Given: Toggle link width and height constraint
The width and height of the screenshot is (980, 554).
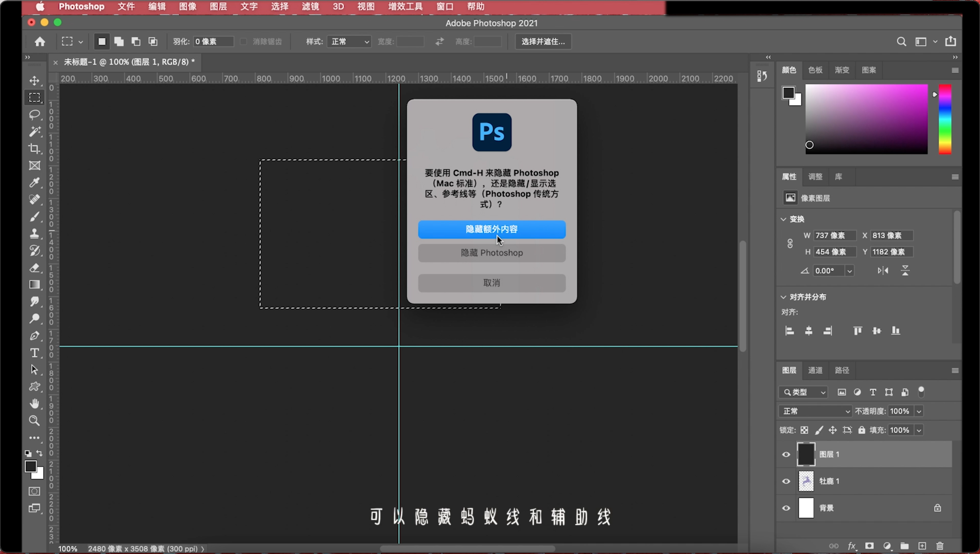Looking at the screenshot, I should 790,244.
